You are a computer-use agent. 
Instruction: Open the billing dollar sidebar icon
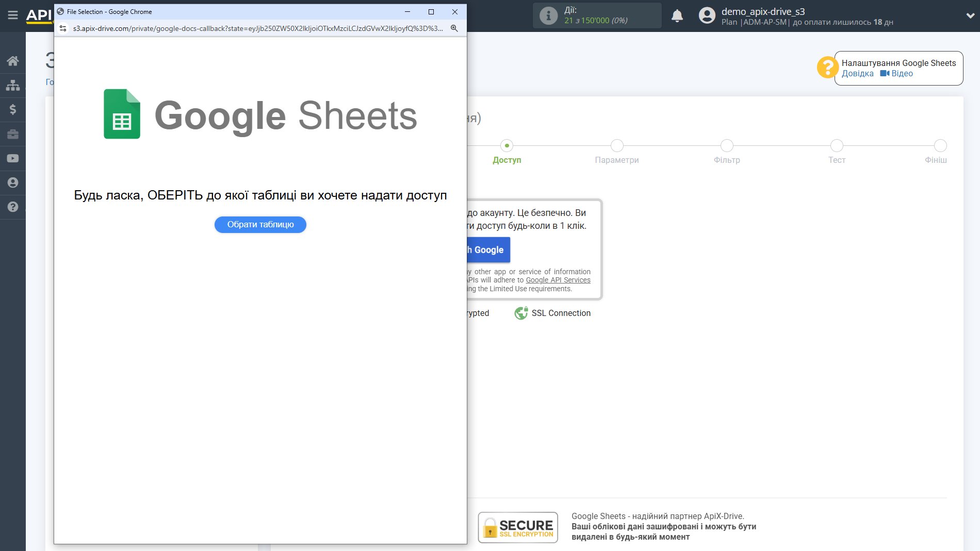pos(13,109)
